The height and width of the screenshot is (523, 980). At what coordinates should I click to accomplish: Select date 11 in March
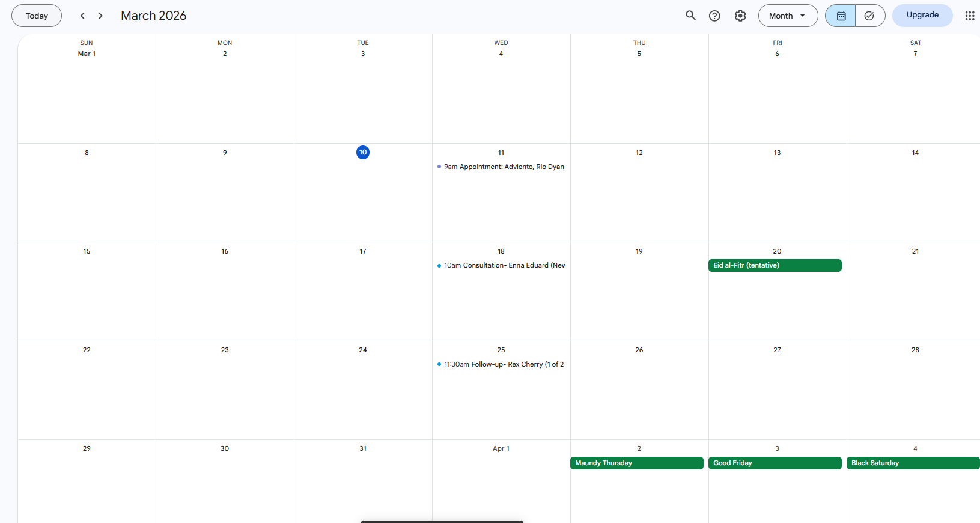501,153
